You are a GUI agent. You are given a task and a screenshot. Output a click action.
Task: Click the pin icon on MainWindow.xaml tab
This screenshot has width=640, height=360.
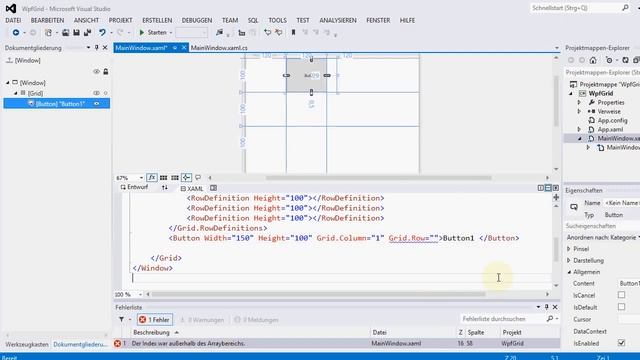pyautogui.click(x=175, y=48)
